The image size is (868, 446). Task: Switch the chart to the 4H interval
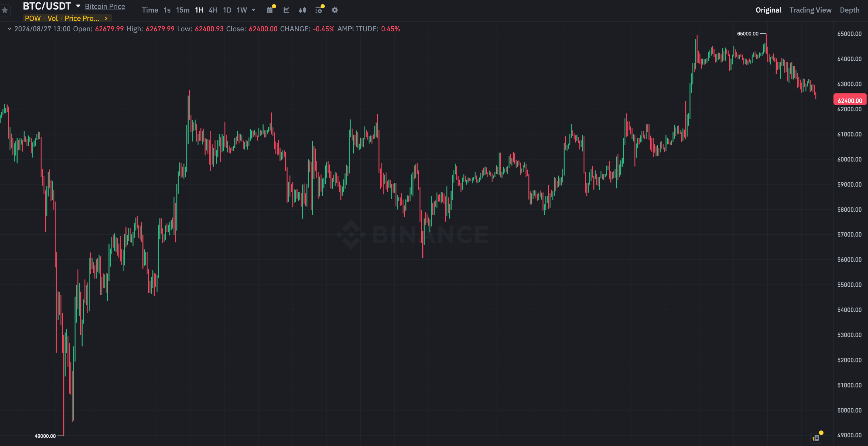pos(213,10)
